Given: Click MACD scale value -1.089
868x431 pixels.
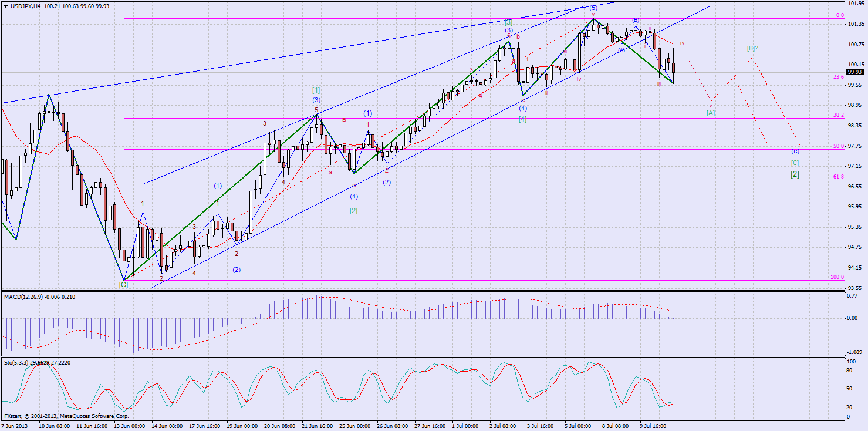Looking at the screenshot, I should click(856, 351).
